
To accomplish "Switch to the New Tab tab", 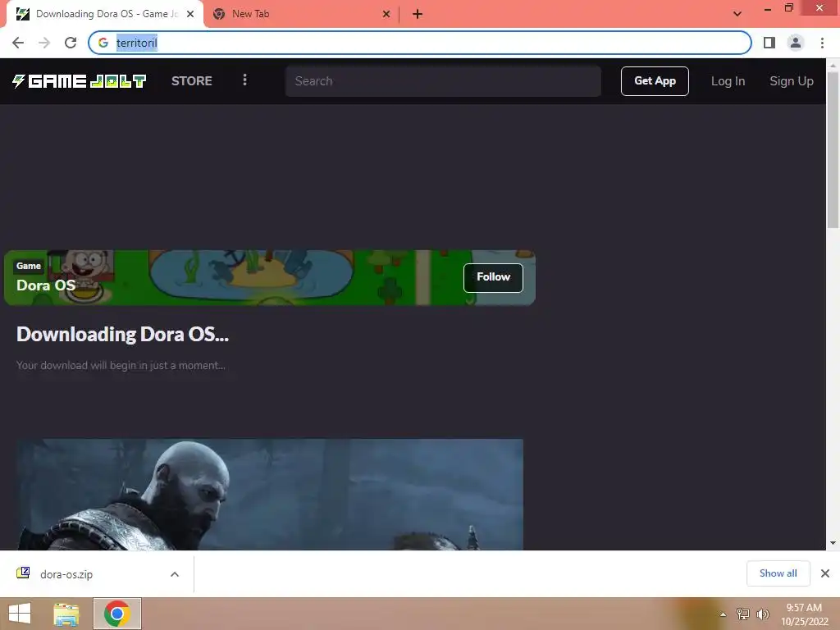I will pos(302,14).
